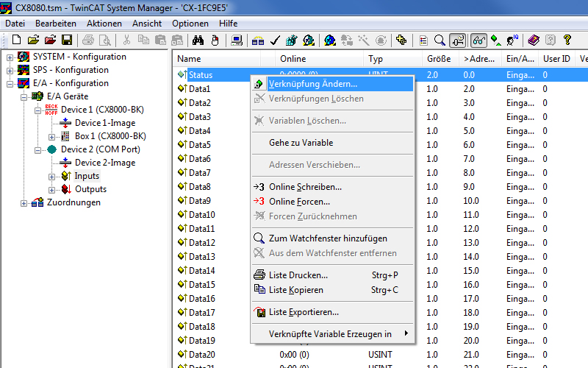Click the New file toolbar icon
Screen dimensions: 588x368
pos(16,40)
